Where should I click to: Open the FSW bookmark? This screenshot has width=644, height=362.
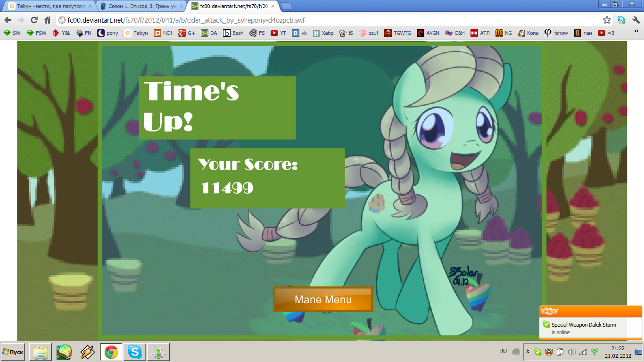[x=36, y=33]
